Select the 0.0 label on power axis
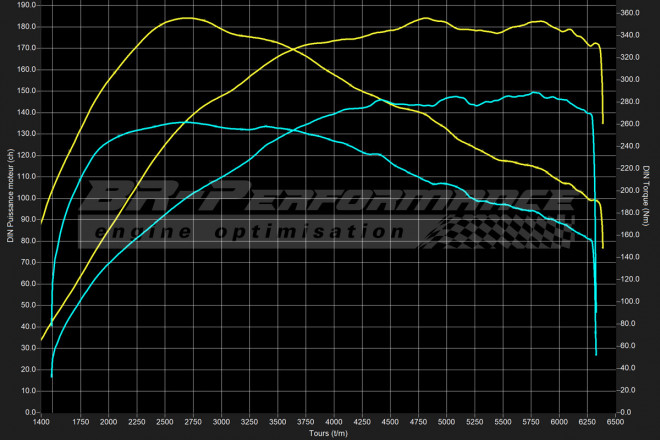 coord(30,411)
